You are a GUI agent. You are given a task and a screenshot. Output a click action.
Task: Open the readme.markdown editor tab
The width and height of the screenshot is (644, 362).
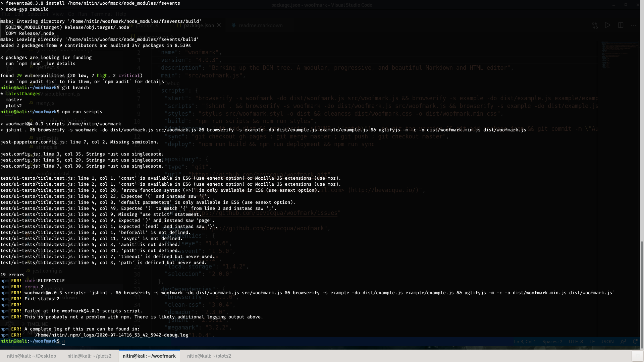260,25
